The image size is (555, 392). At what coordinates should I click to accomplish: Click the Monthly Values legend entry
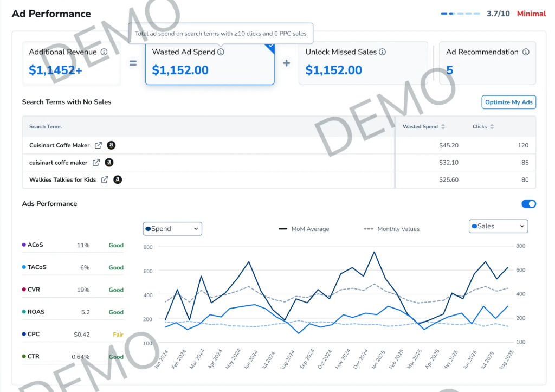click(391, 229)
